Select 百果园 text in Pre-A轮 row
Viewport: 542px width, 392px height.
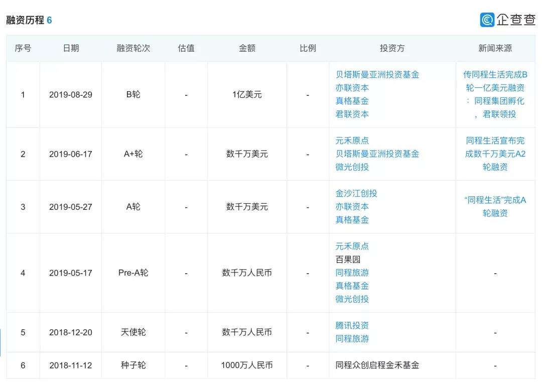click(x=348, y=259)
